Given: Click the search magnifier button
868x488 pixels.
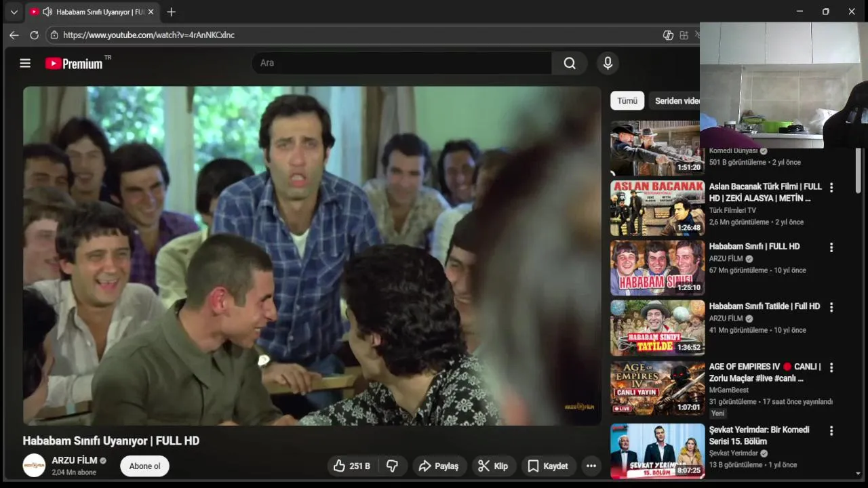Looking at the screenshot, I should pyautogui.click(x=570, y=63).
